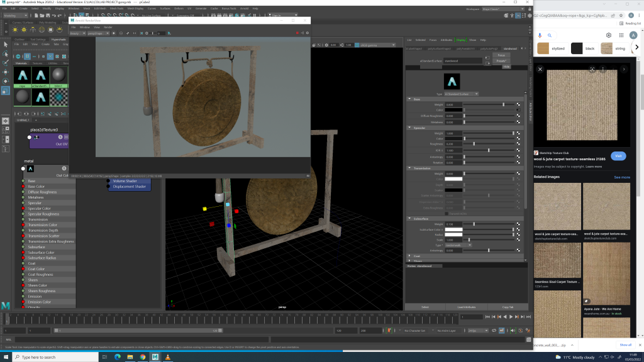The width and height of the screenshot is (644, 362).
Task: Click the Specular IOR slider handle
Action: click(x=489, y=151)
